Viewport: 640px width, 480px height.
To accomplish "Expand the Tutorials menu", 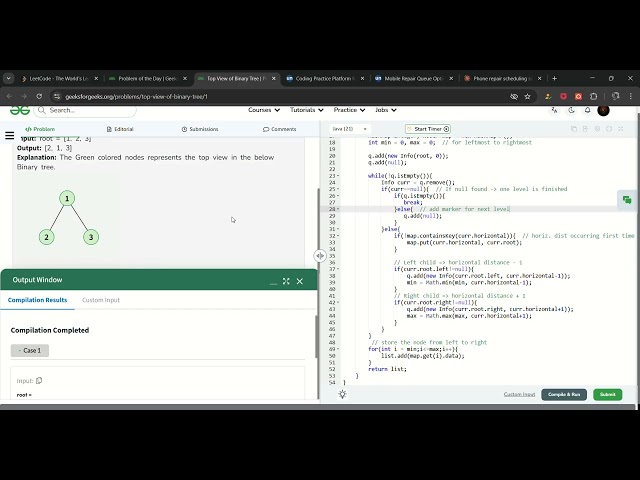I will [307, 110].
